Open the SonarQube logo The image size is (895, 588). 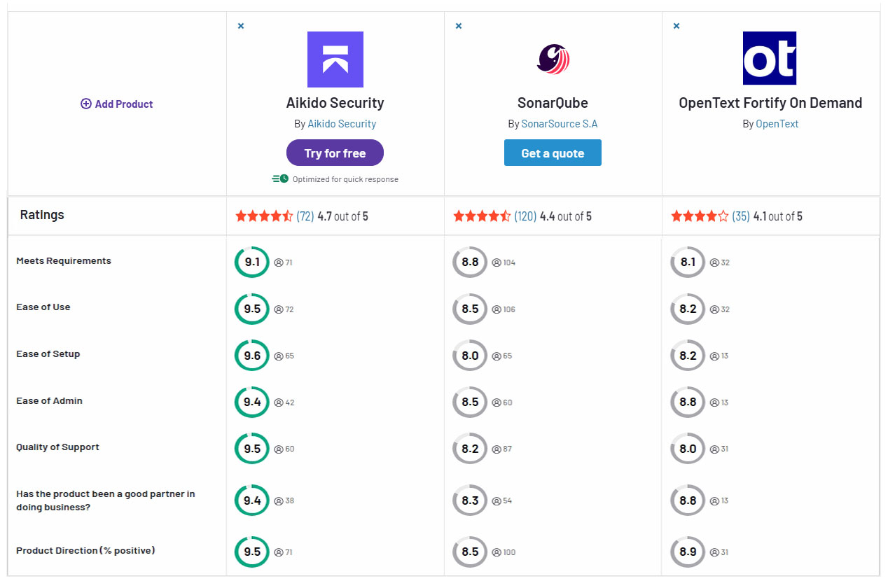(x=553, y=59)
